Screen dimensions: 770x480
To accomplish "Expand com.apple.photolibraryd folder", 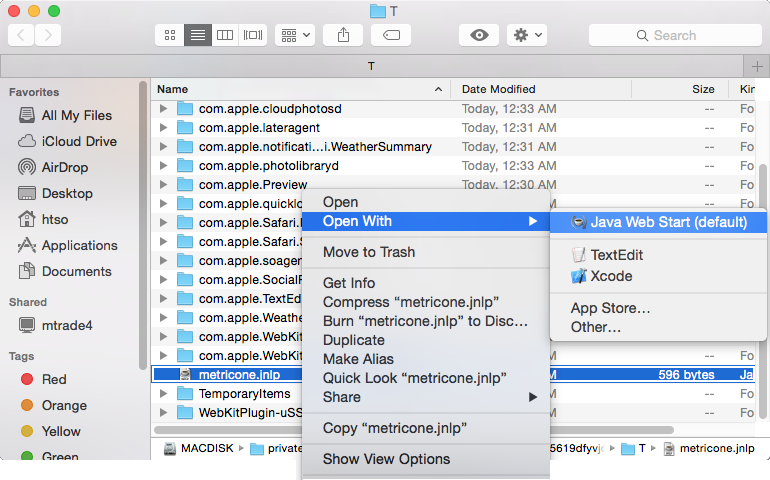I will 164,166.
